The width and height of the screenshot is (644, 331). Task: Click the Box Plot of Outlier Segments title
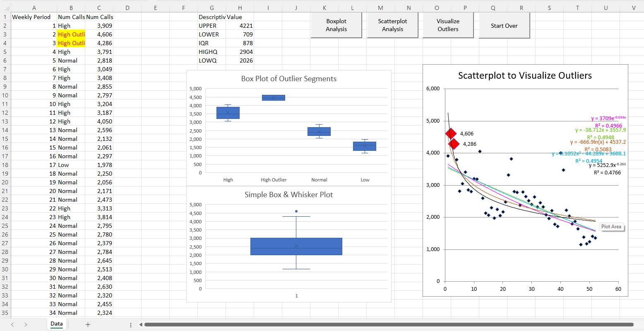(288, 78)
